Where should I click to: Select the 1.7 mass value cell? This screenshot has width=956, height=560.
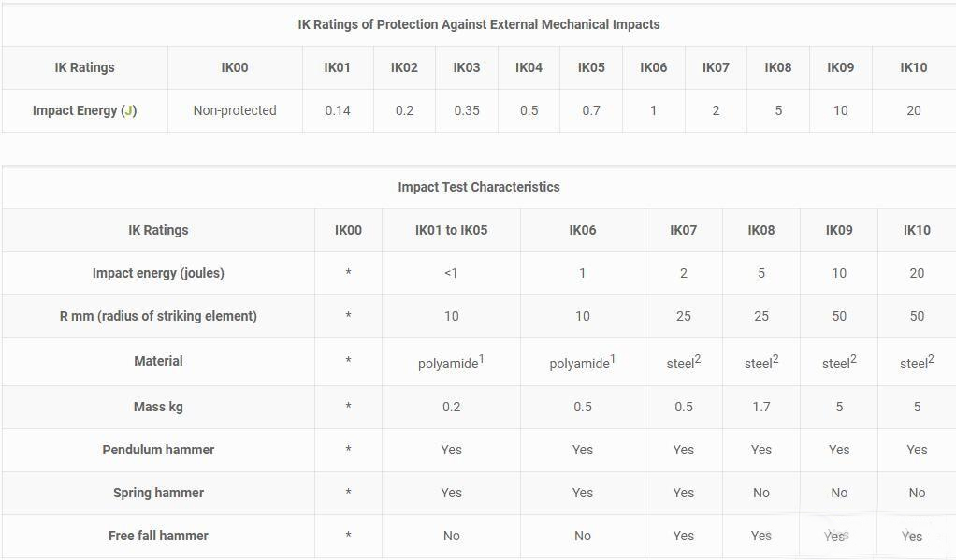(761, 407)
